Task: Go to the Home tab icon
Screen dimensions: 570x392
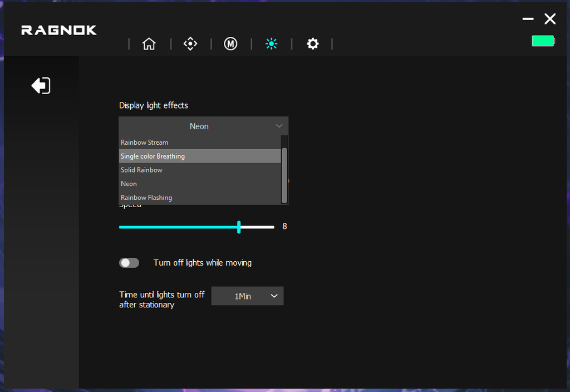Action: (x=149, y=43)
